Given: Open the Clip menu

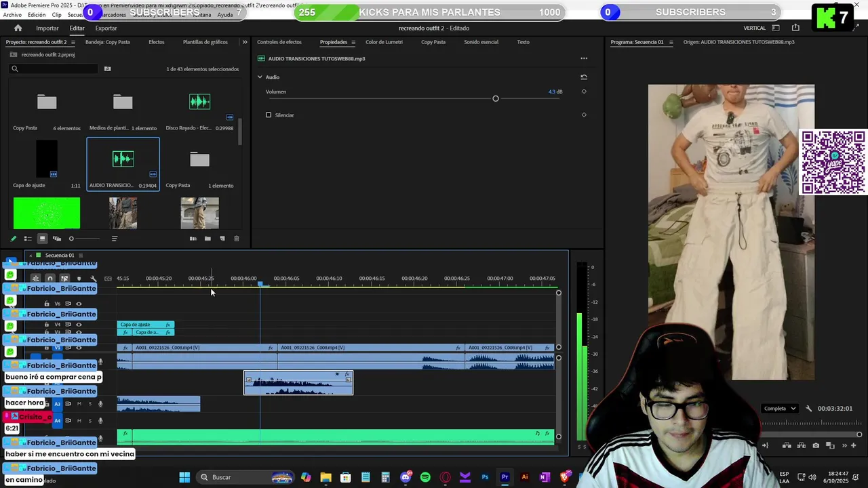Looking at the screenshot, I should 56,14.
